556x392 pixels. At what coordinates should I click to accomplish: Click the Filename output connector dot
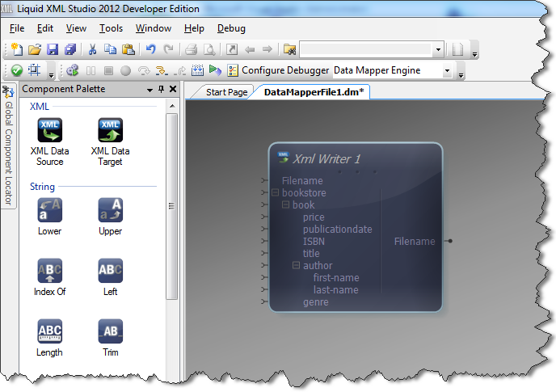point(450,241)
